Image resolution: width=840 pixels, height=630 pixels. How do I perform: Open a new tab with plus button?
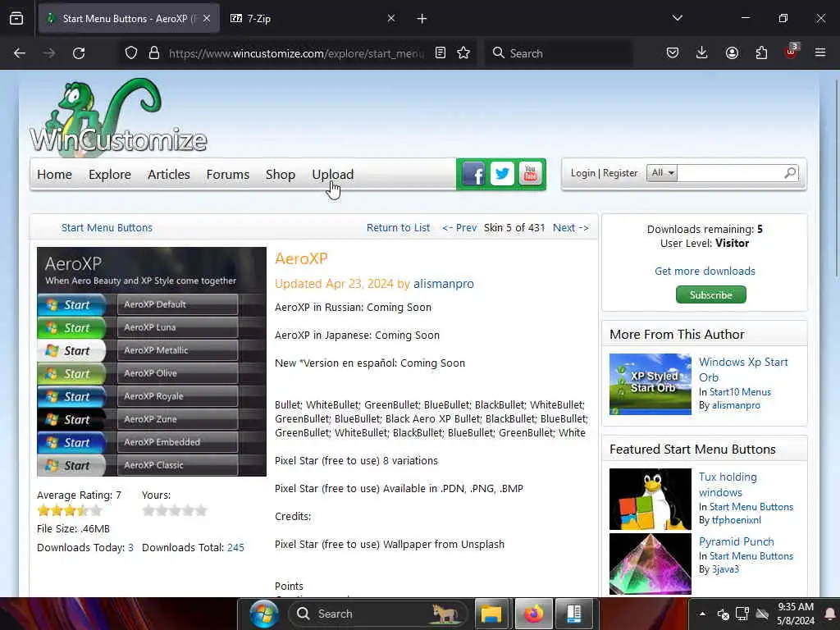422,19
